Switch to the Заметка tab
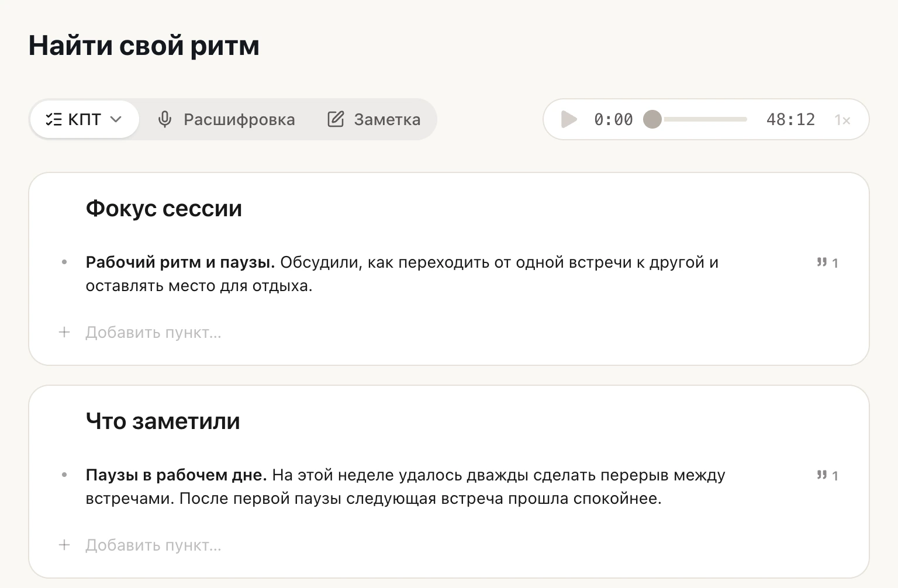The height and width of the screenshot is (588, 898). 374,119
